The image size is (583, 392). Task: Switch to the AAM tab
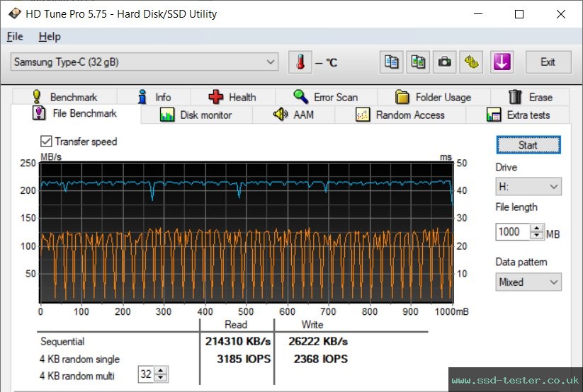pos(294,115)
